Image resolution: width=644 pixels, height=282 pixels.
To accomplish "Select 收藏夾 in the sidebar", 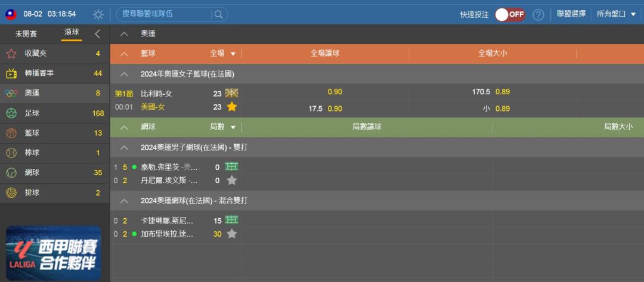I will click(x=55, y=54).
